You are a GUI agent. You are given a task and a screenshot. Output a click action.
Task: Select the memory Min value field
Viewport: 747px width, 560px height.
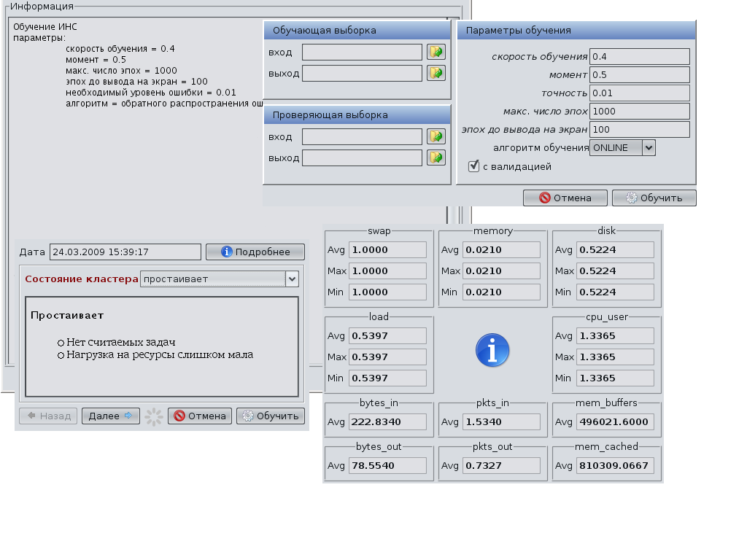[x=501, y=292]
